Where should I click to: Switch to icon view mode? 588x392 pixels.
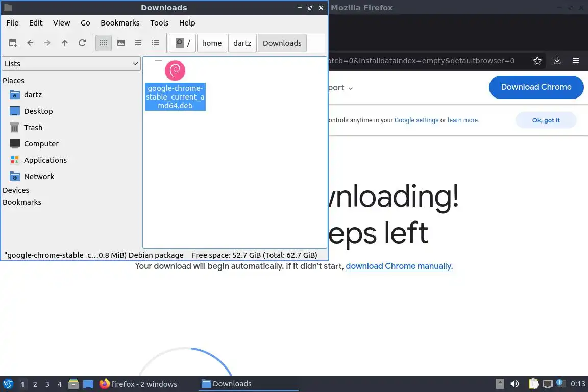(104, 43)
